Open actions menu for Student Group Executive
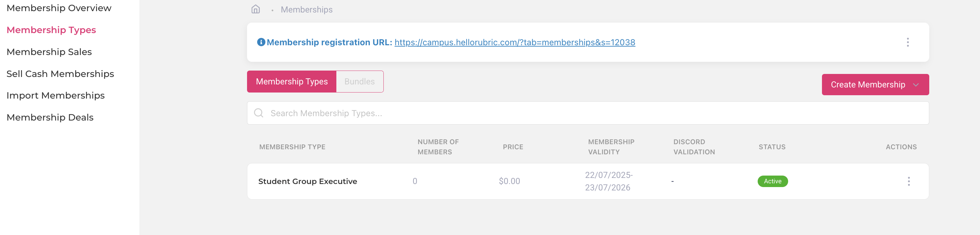This screenshot has height=235, width=980. point(909,181)
